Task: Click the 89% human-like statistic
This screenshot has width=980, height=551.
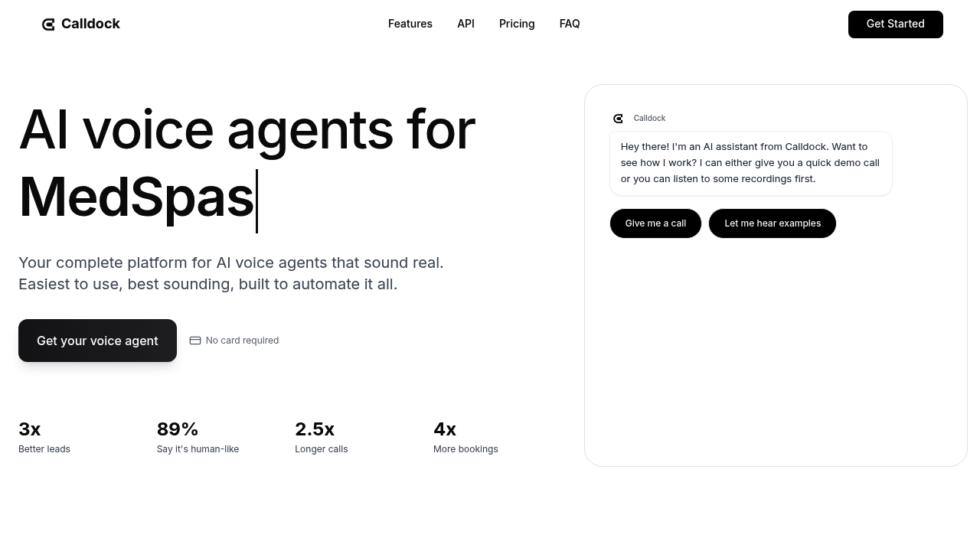Action: click(198, 437)
